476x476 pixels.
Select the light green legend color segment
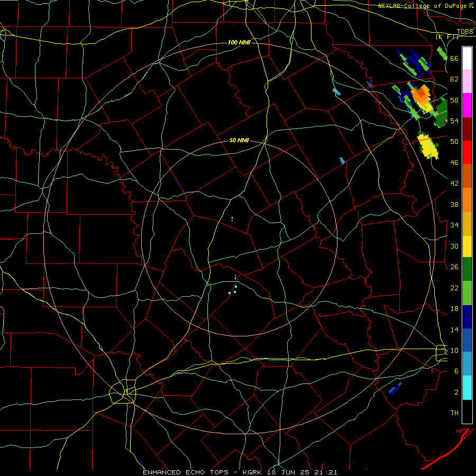(467, 293)
